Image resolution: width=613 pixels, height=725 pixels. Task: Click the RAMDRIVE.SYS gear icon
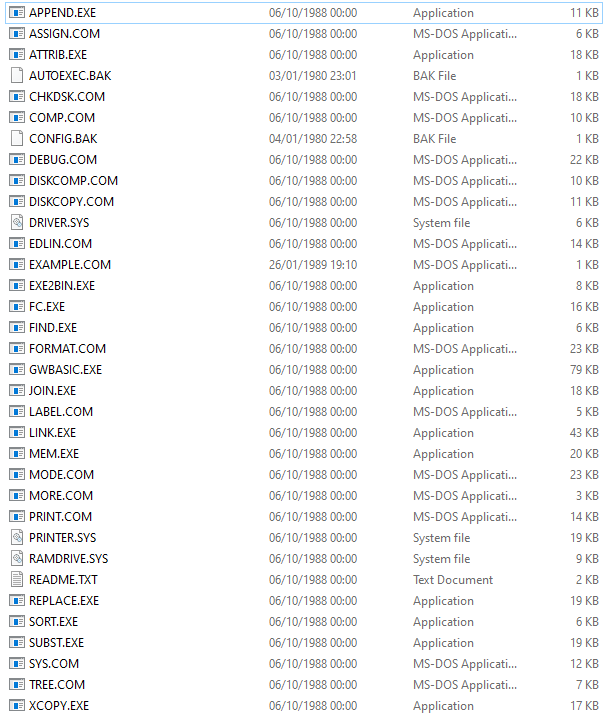click(17, 559)
